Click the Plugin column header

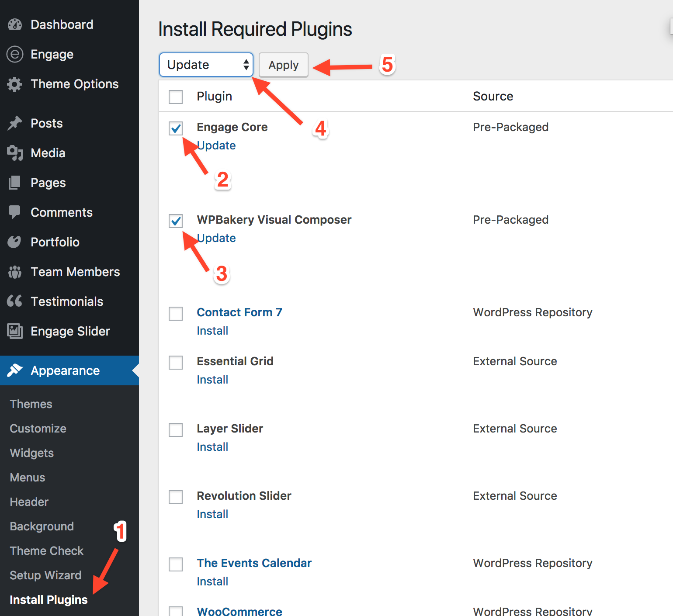(214, 96)
